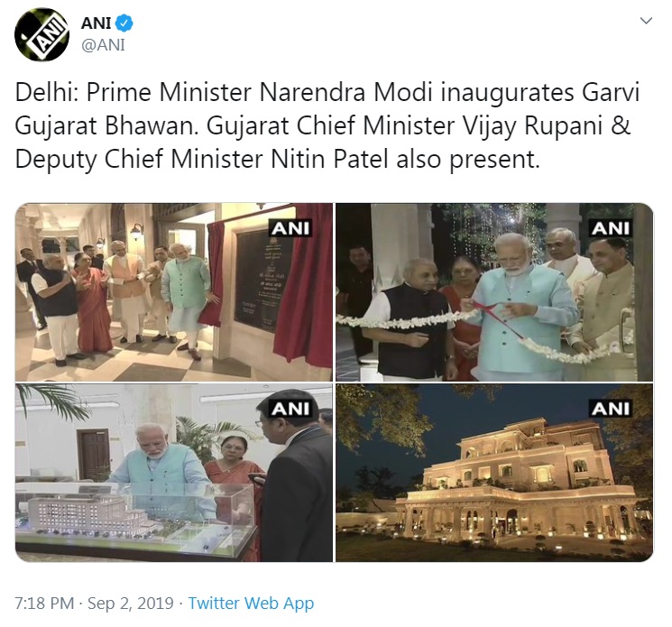Click ANI watermark on scale model photo
Viewport: 672px width, 627px height.
pos(290,409)
